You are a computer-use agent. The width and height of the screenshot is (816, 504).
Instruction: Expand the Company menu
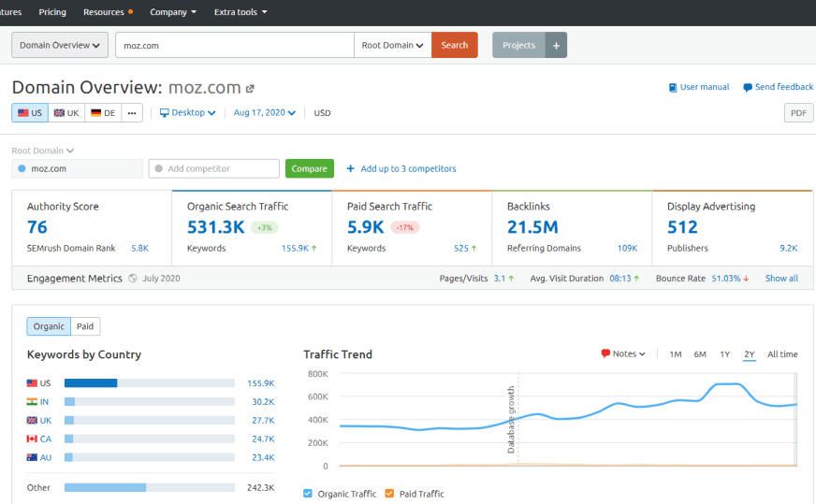[x=173, y=12]
